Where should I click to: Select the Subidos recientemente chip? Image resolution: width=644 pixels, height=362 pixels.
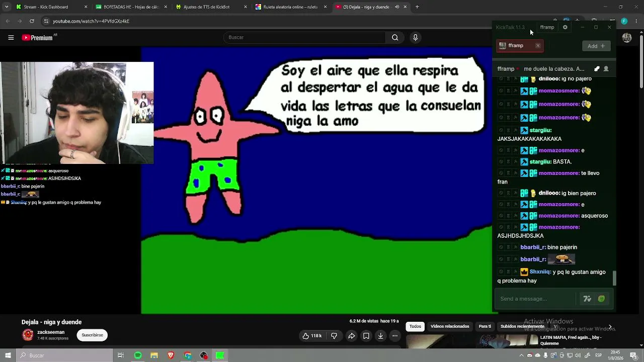(x=522, y=326)
